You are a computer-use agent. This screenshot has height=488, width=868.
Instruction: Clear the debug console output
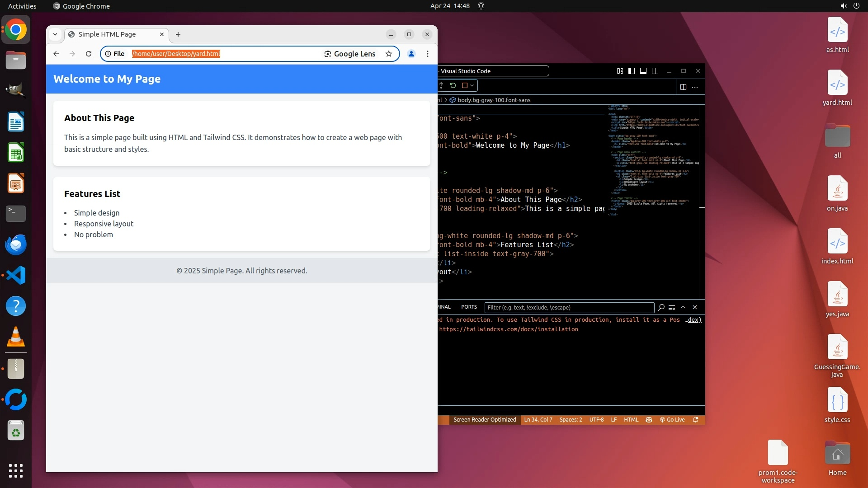tap(672, 307)
